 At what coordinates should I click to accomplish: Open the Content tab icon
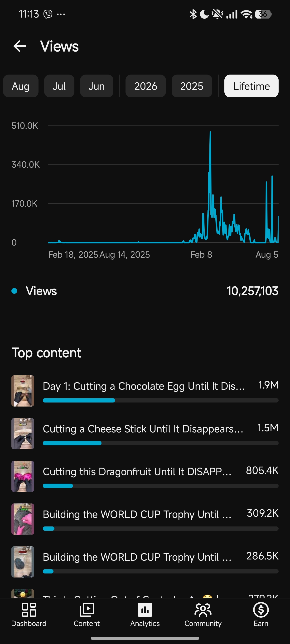click(87, 610)
